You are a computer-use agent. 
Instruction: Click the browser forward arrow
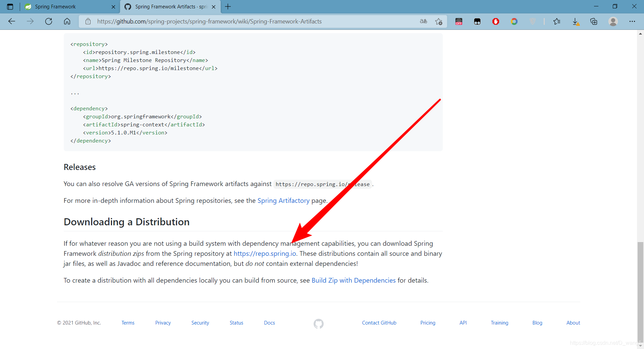(30, 21)
